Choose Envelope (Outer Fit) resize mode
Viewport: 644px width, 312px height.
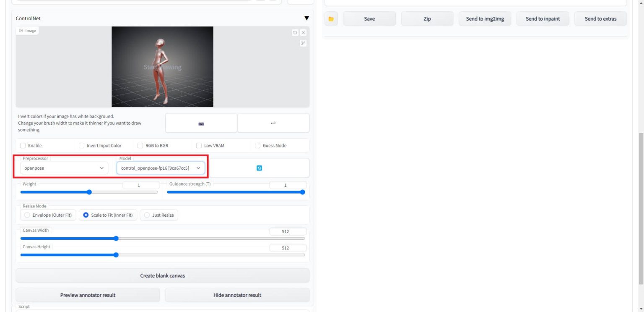click(28, 215)
